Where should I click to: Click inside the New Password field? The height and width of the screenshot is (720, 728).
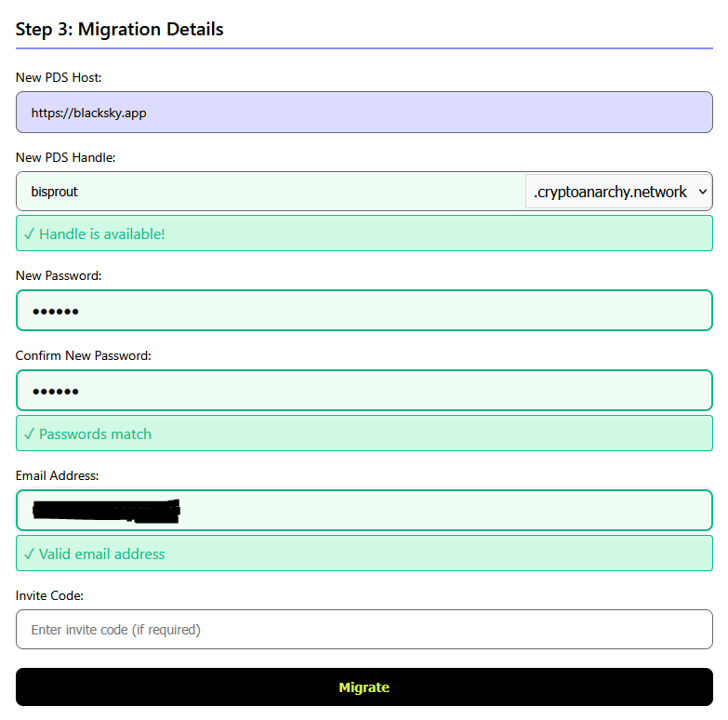point(364,311)
